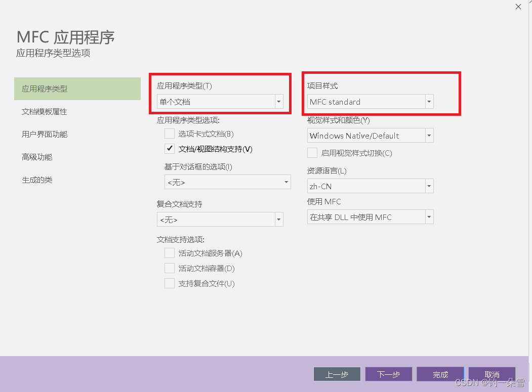Screen dimensions: 532x392
Task: Enable 启用视觉样式切换(C)
Action: (x=312, y=152)
